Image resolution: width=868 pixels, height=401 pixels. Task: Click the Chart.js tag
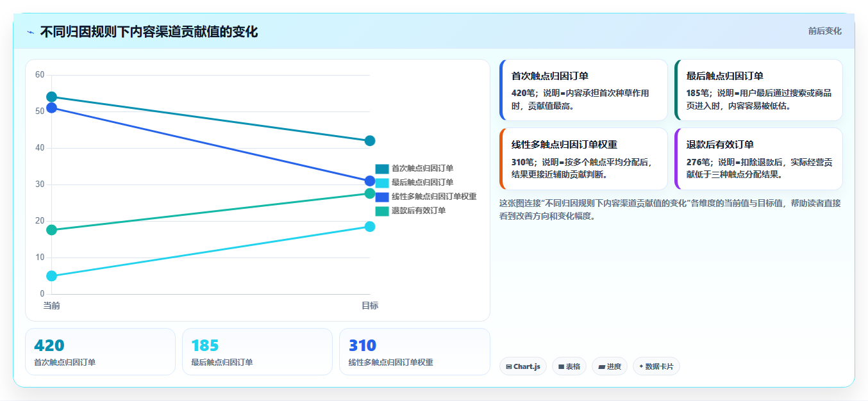click(x=522, y=366)
